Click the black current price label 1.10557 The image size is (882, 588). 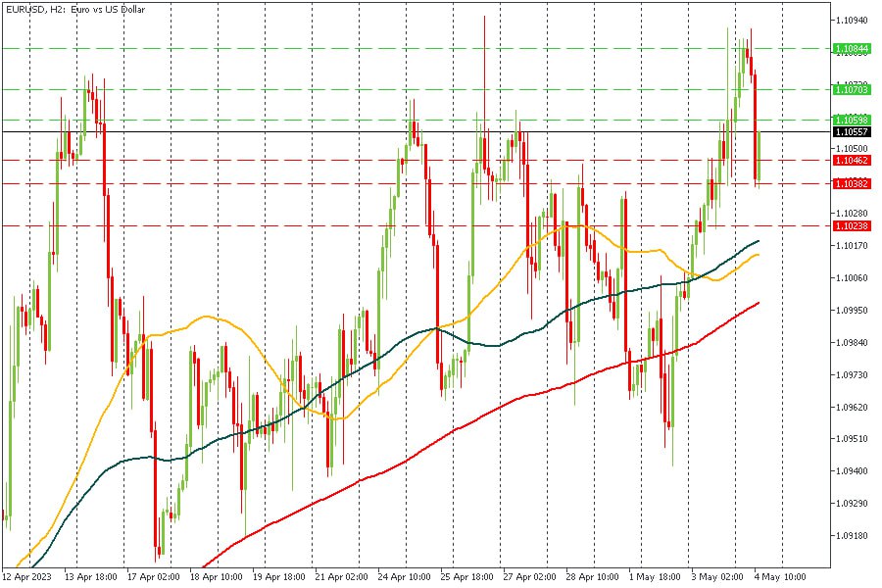point(852,131)
